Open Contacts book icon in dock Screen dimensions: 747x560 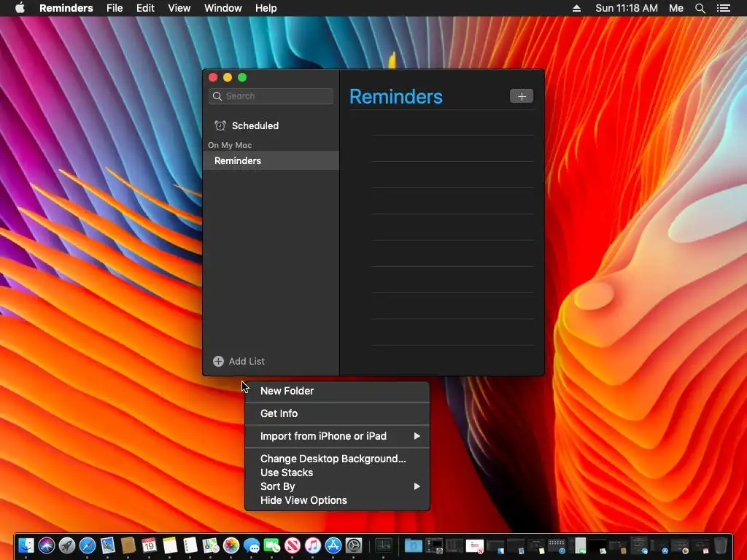click(128, 545)
